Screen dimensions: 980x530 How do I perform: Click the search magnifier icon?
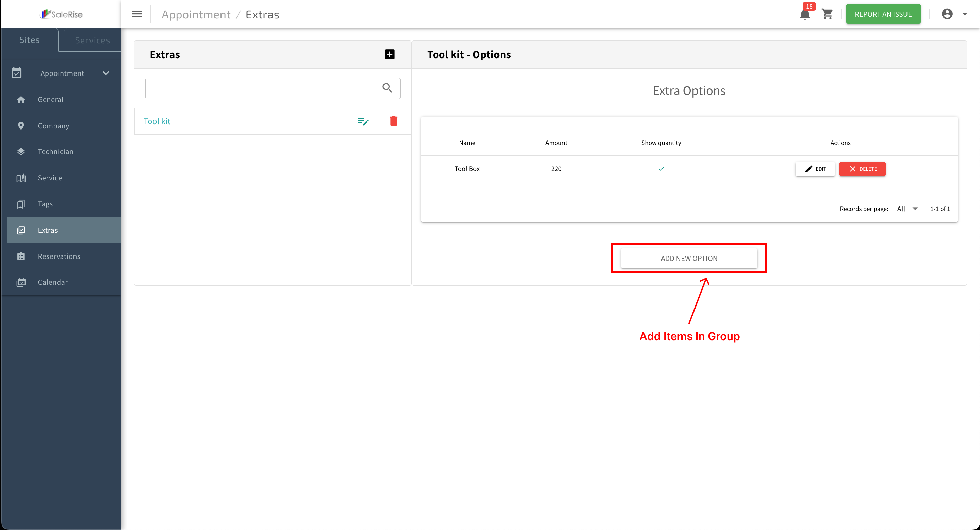point(387,88)
